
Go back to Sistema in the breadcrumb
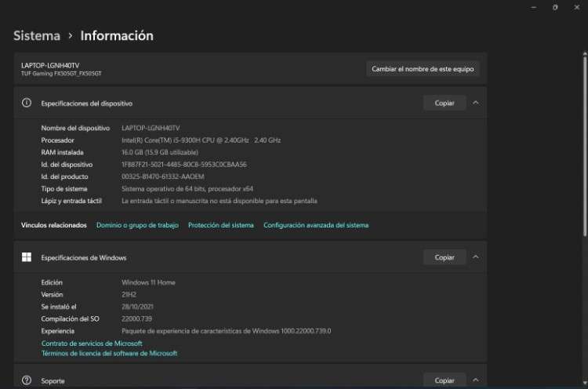[x=37, y=35]
